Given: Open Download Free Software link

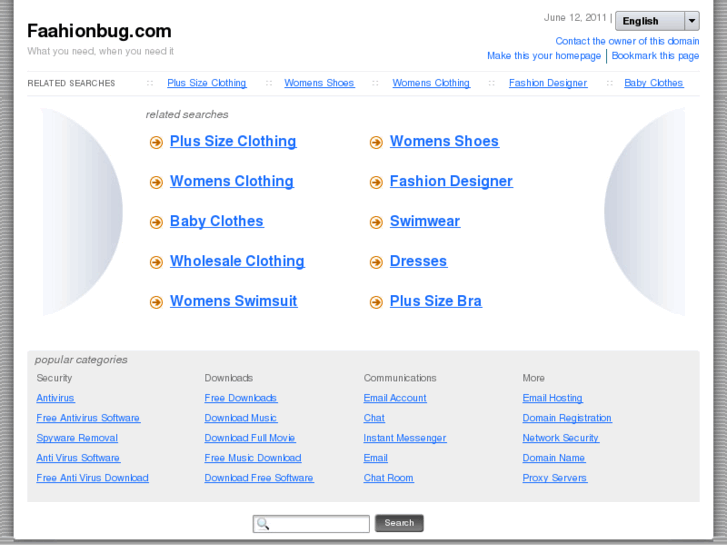Looking at the screenshot, I should [259, 478].
